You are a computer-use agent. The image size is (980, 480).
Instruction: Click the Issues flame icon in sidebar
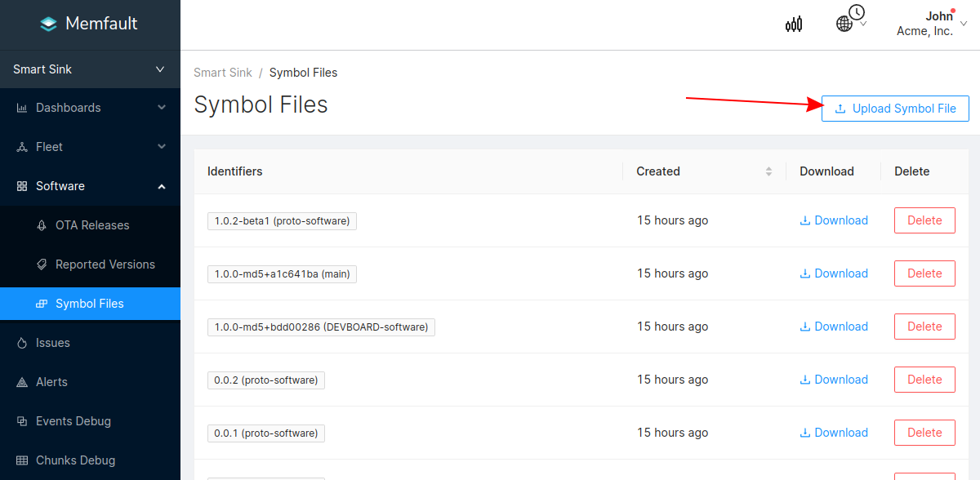click(22, 343)
